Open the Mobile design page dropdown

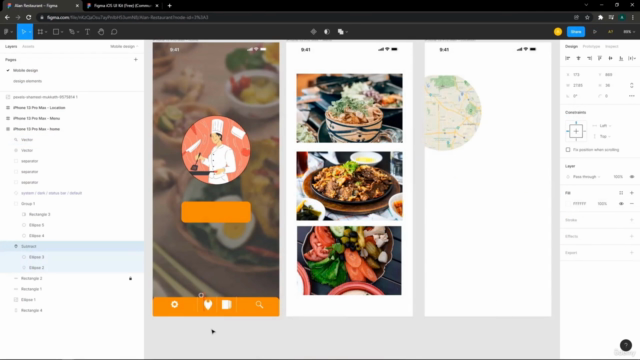(124, 47)
